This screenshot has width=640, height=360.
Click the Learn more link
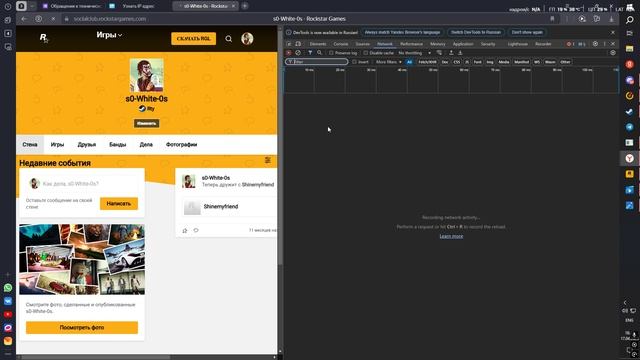(x=451, y=236)
